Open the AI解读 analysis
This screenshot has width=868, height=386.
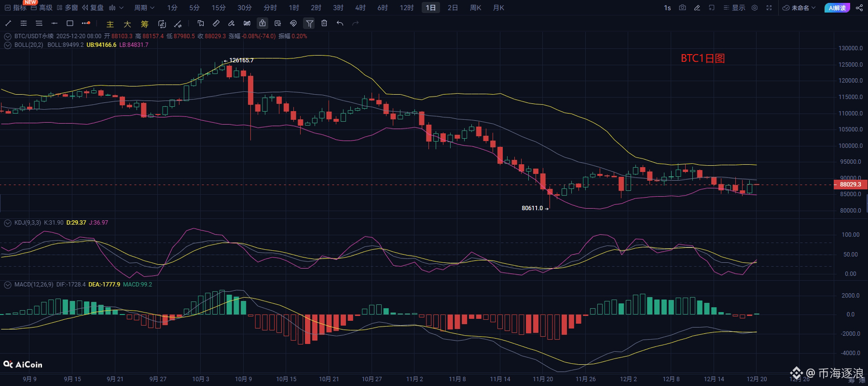tap(837, 8)
